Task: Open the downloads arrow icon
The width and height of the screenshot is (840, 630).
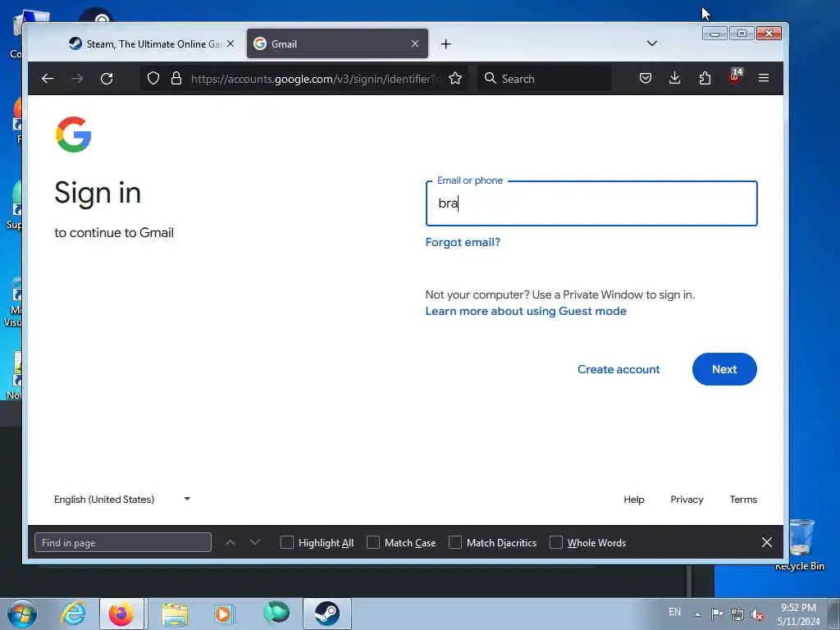Action: tap(675, 79)
